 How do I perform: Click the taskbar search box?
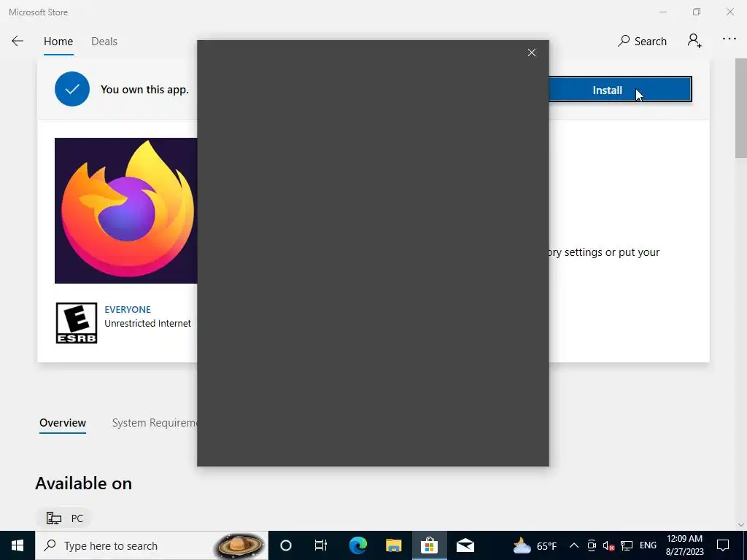pos(152,545)
